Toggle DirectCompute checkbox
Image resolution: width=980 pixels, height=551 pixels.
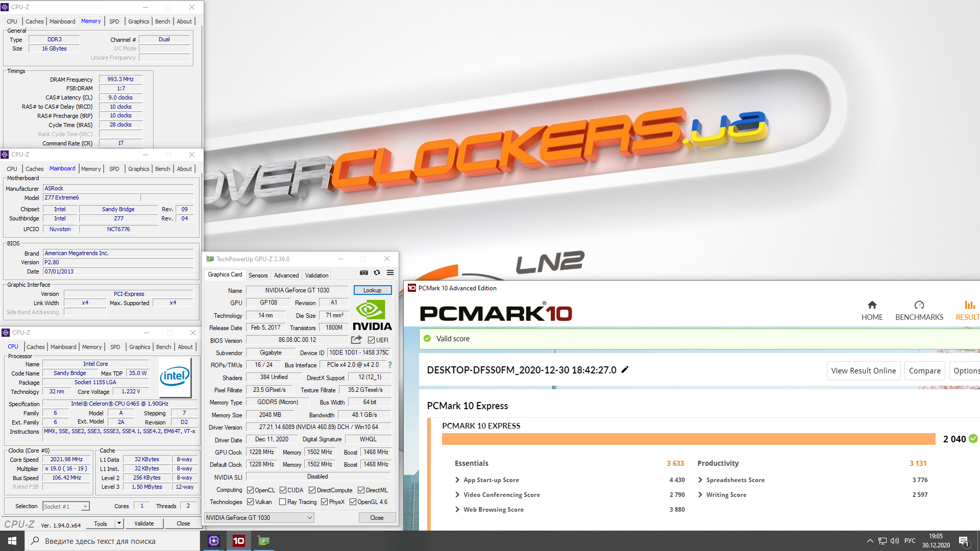[312, 490]
